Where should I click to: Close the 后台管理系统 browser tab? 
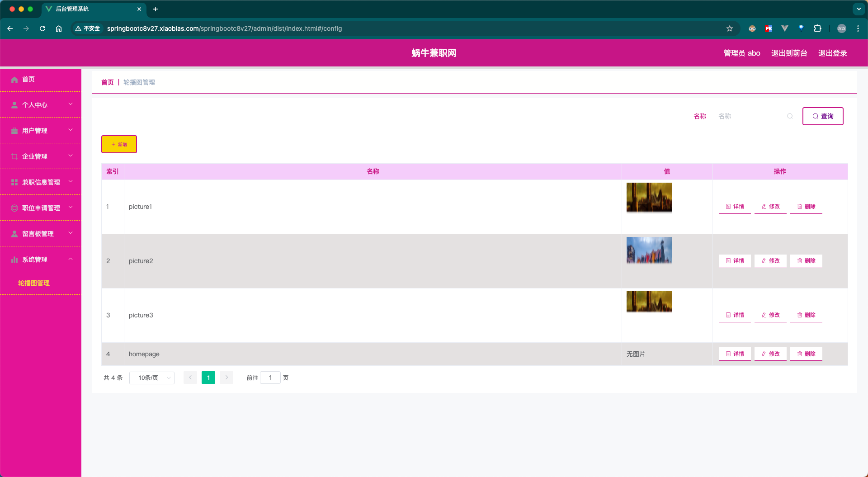coord(139,9)
